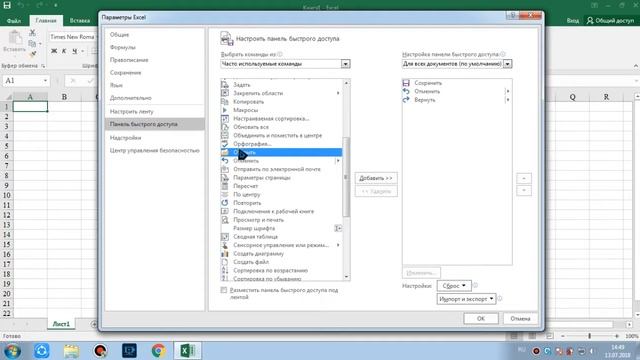Click the move down arrow button
This screenshot has width=640, height=360.
[x=524, y=191]
